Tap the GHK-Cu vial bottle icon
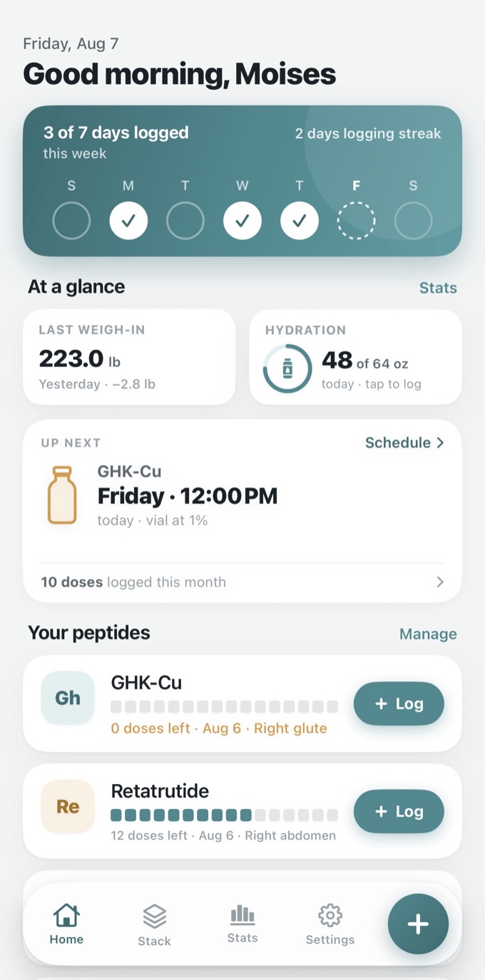Viewport: 485px width, 980px height. 62,495
